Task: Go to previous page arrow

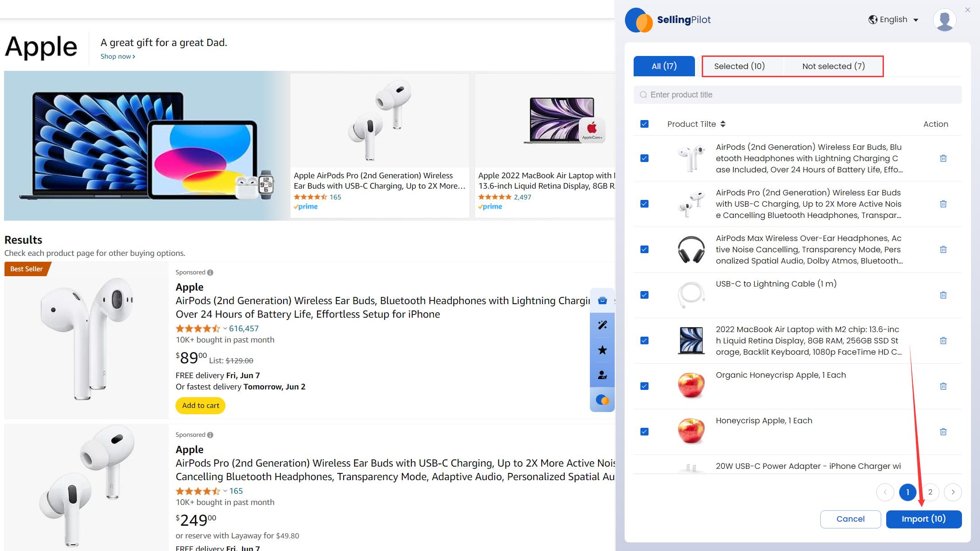Action: click(x=885, y=492)
